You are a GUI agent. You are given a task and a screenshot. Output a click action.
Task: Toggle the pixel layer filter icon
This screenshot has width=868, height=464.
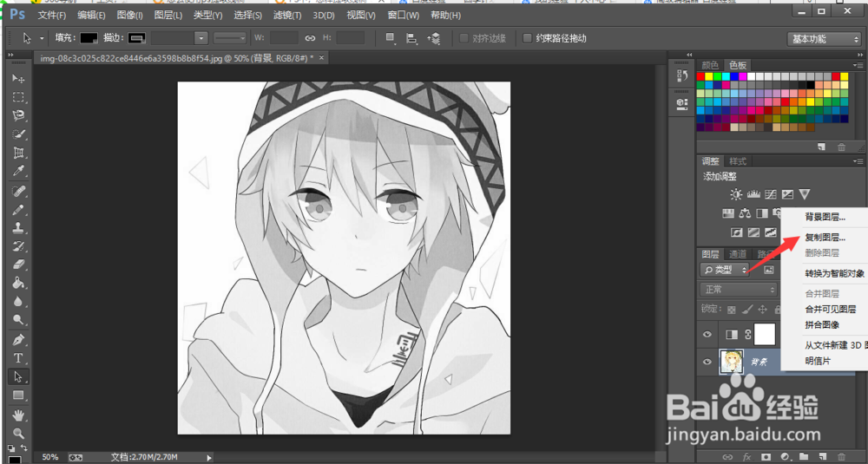tap(768, 270)
